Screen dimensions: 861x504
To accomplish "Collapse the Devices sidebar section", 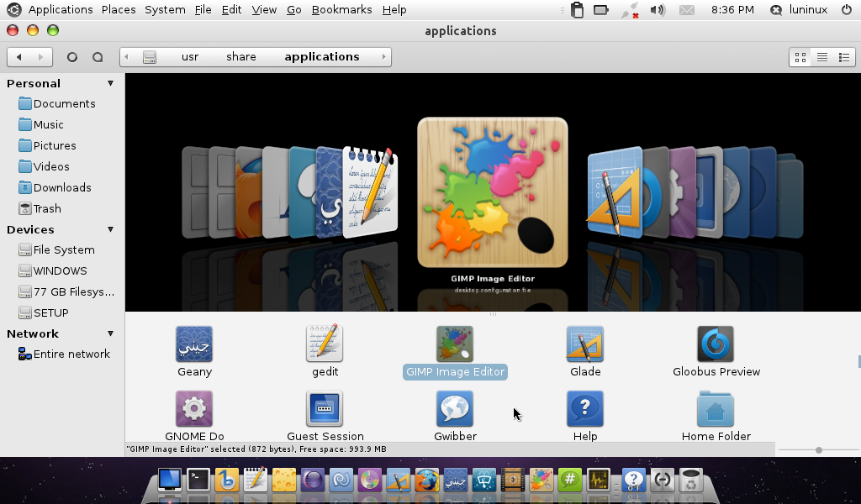I will 110,229.
